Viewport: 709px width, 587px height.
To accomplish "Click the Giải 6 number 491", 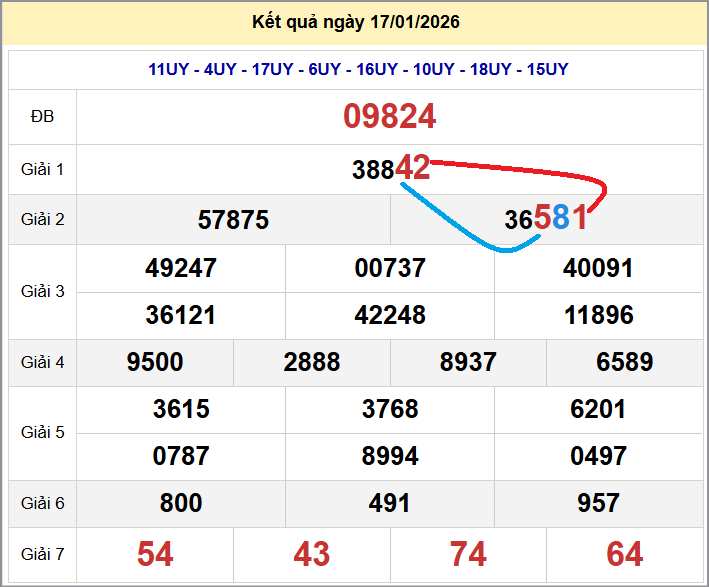I will (x=390, y=503).
